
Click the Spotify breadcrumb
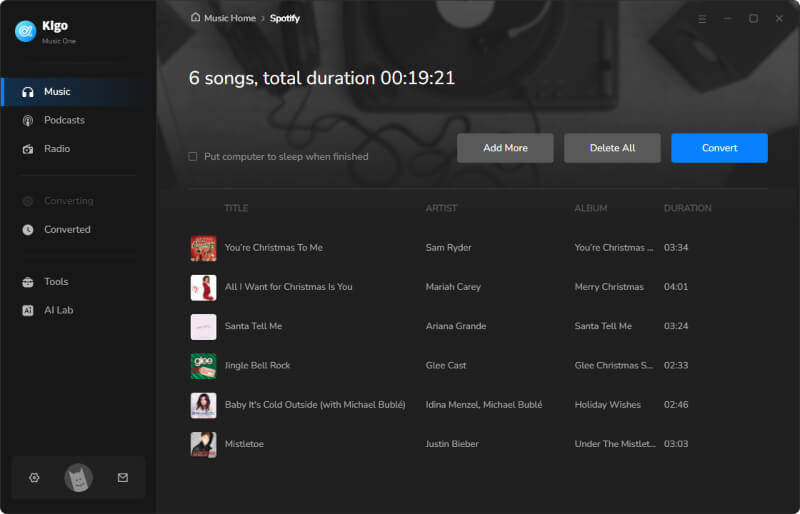[x=285, y=18]
